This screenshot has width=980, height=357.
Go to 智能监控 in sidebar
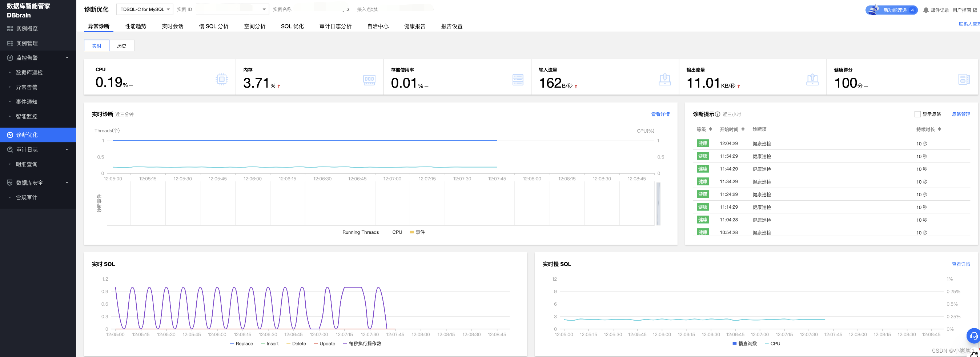[x=26, y=116]
